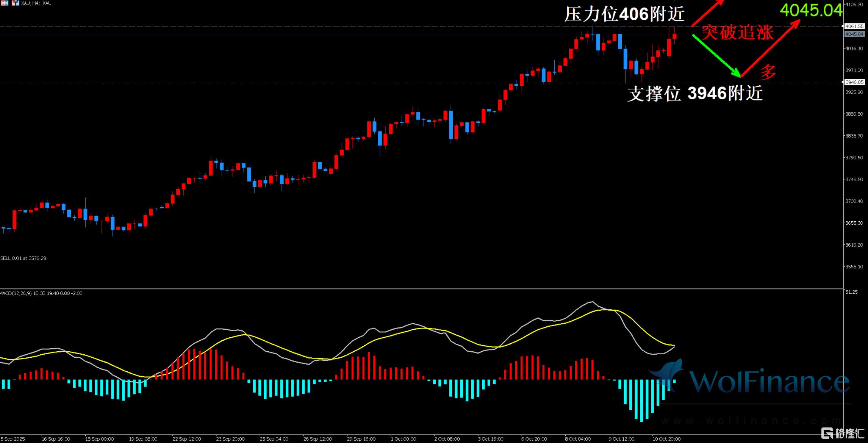
Task: Click the 22 Sep 12:00 time axis label
Action: (186, 439)
